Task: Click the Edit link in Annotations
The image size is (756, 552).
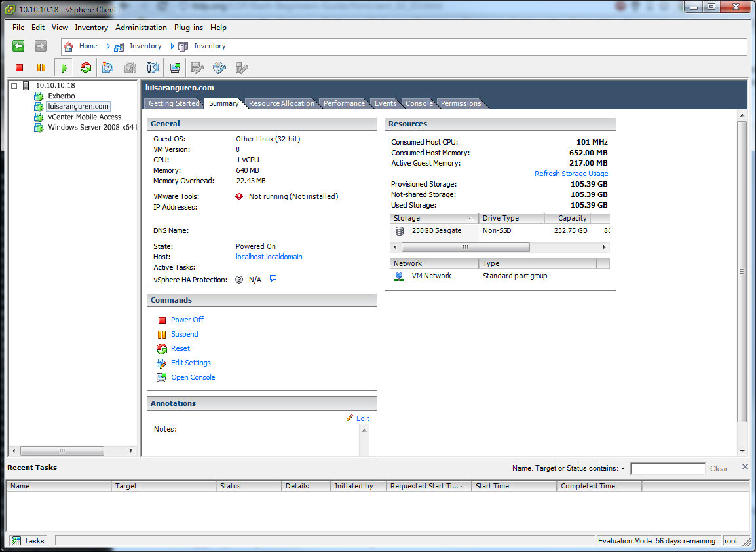Action: click(x=362, y=418)
